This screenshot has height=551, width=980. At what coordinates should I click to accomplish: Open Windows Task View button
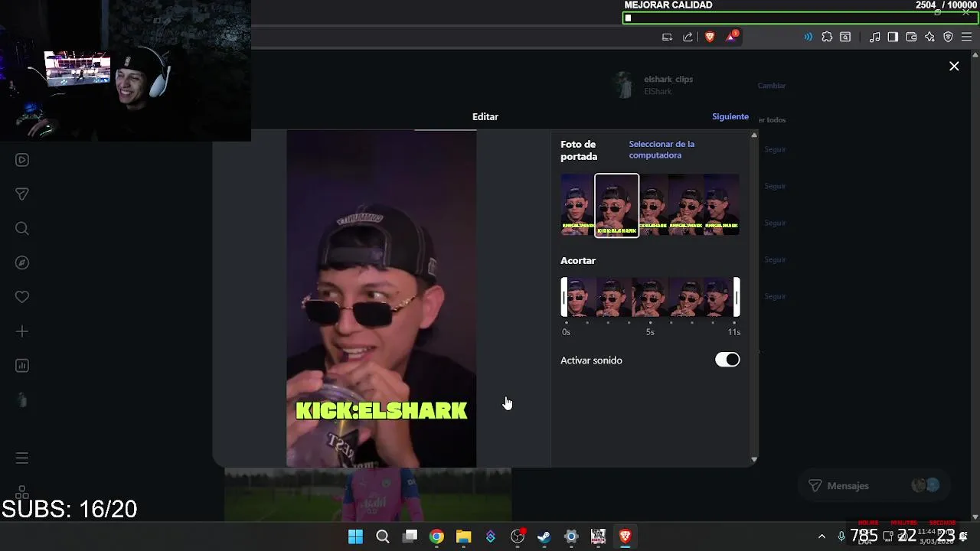pos(410,536)
